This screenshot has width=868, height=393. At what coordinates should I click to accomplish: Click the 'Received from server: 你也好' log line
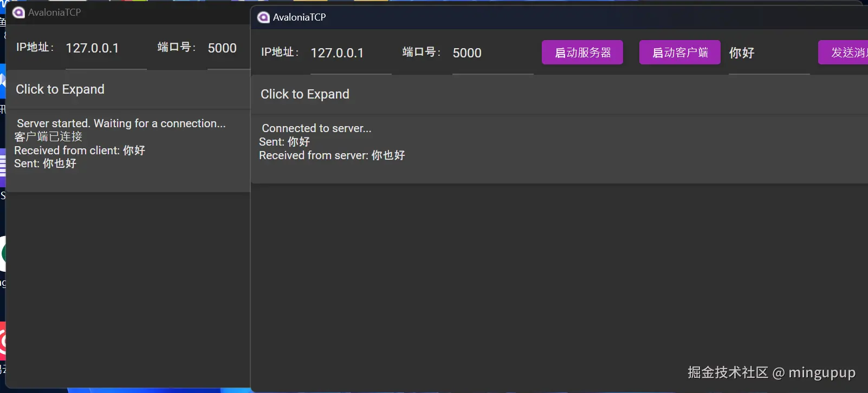coord(332,155)
